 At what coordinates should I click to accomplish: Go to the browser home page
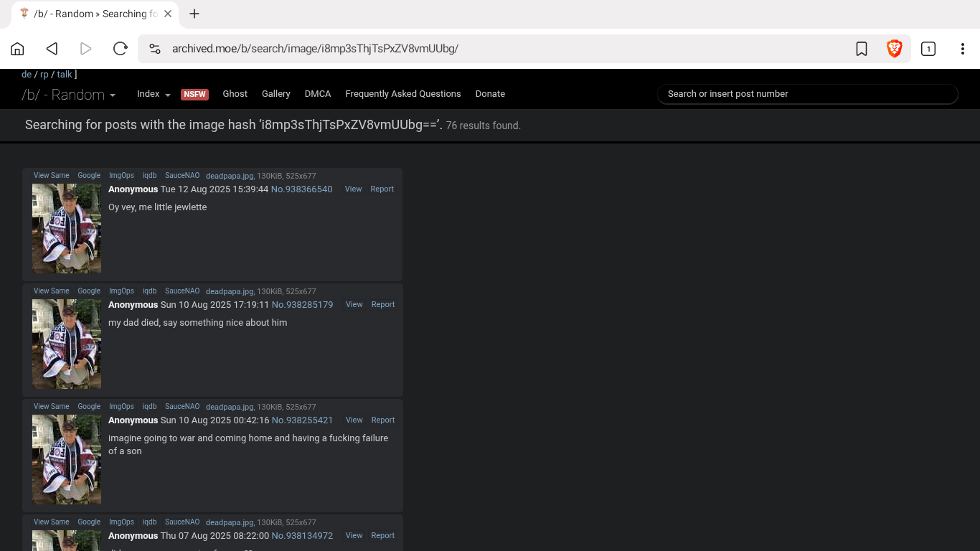(x=17, y=49)
